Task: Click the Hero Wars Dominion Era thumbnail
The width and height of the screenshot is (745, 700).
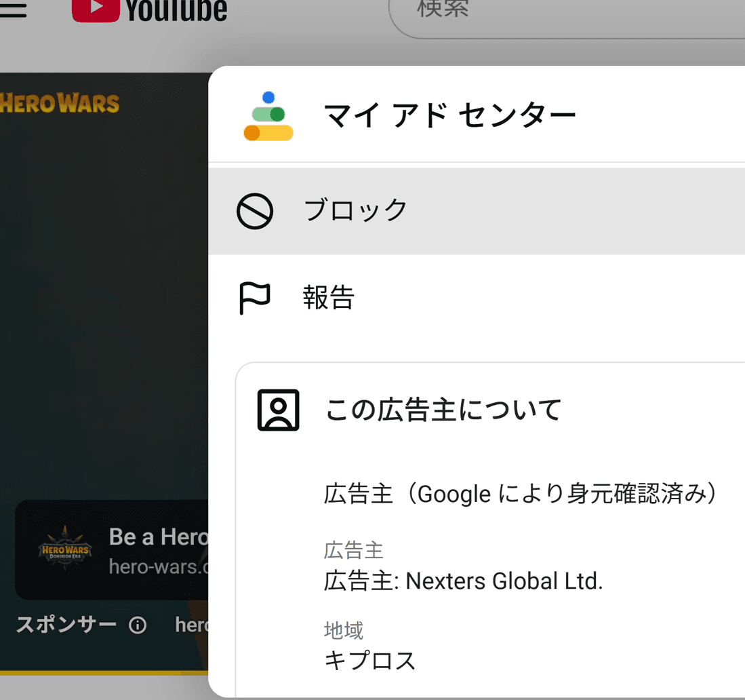Action: point(65,548)
